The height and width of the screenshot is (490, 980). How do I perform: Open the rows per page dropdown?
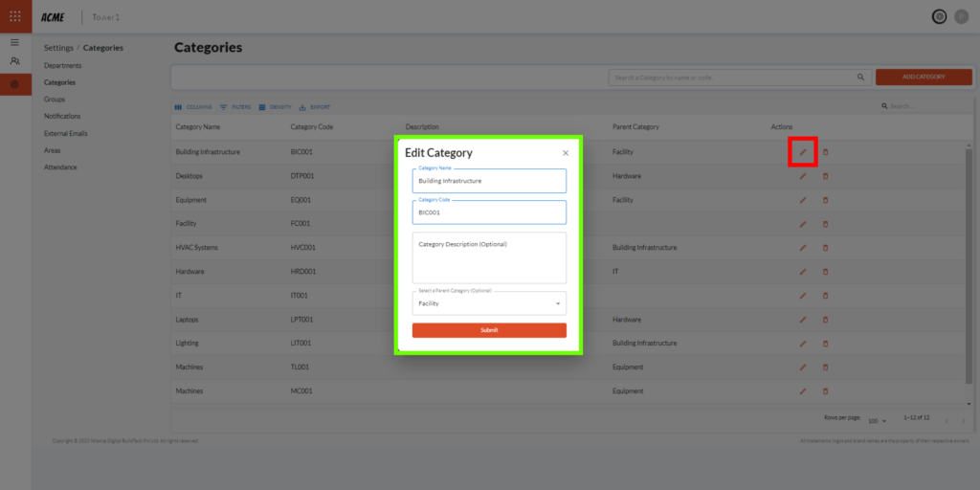pos(876,419)
